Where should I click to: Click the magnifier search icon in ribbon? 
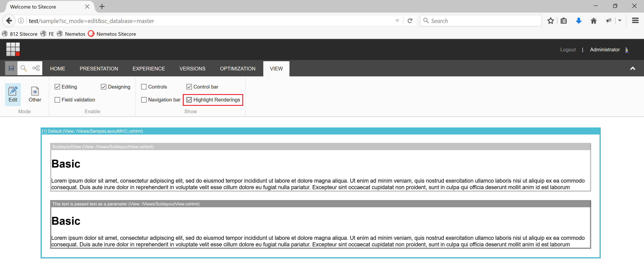click(x=23, y=68)
